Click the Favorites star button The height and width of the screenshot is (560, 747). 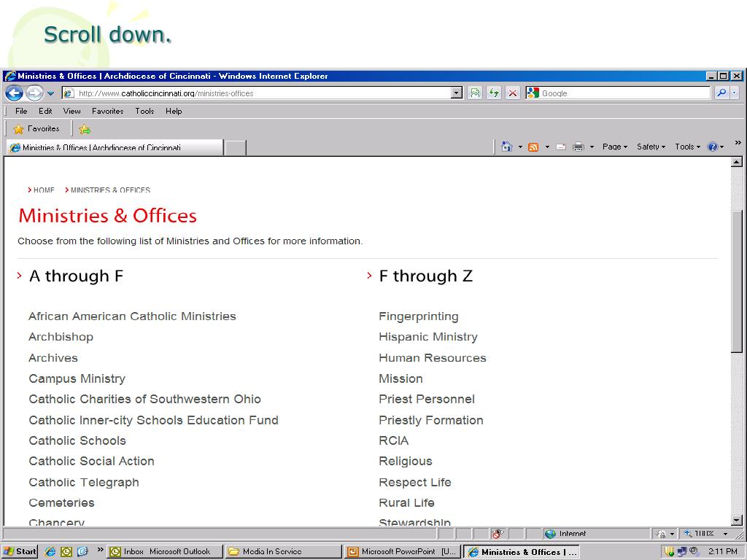(x=36, y=128)
